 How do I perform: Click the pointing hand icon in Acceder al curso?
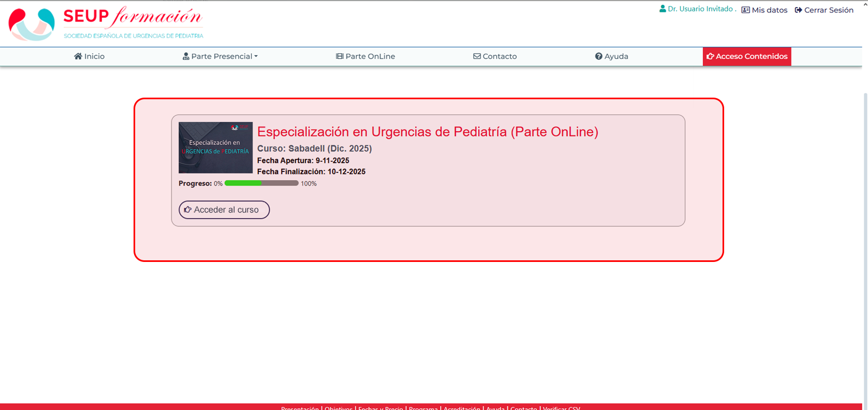pyautogui.click(x=188, y=210)
